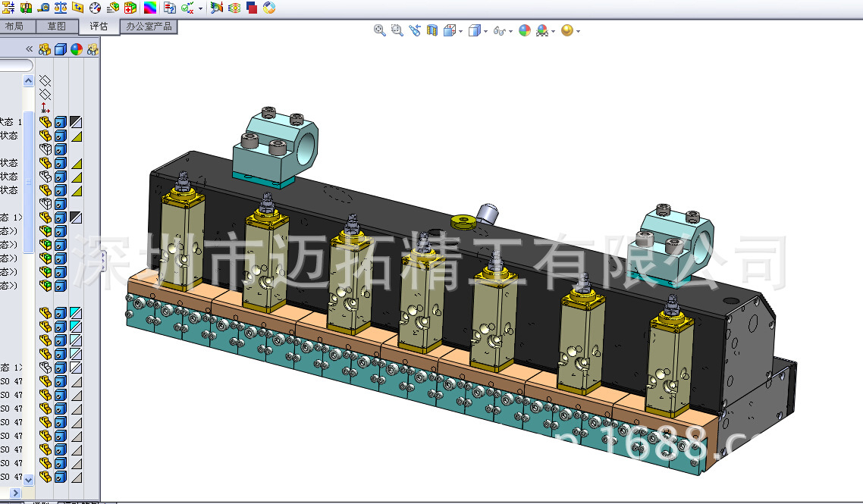The width and height of the screenshot is (863, 504).
Task: Toggle visibility of first green subassembly '态>)' row
Action: pyautogui.click(x=46, y=231)
